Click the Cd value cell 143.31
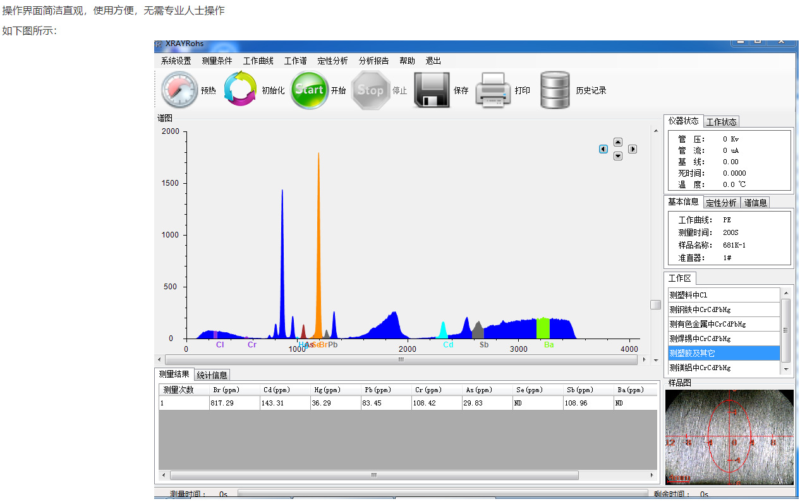 [285, 403]
